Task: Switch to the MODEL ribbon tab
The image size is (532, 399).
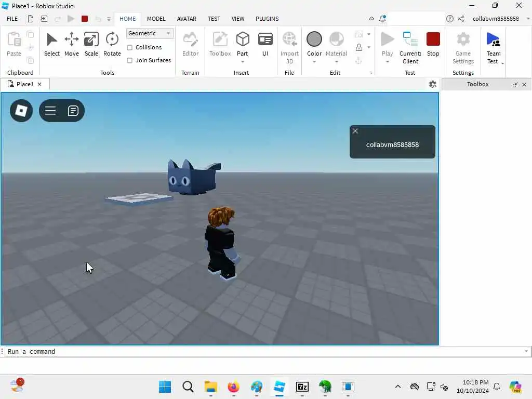Action: (156, 19)
